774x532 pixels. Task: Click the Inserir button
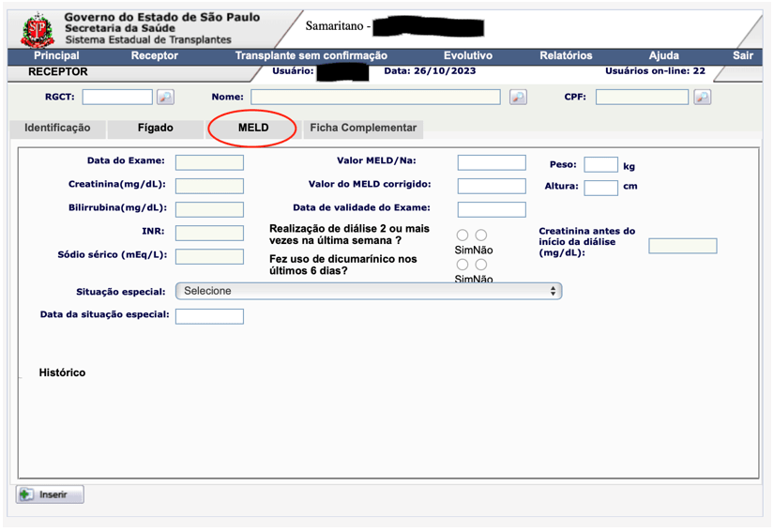51,494
